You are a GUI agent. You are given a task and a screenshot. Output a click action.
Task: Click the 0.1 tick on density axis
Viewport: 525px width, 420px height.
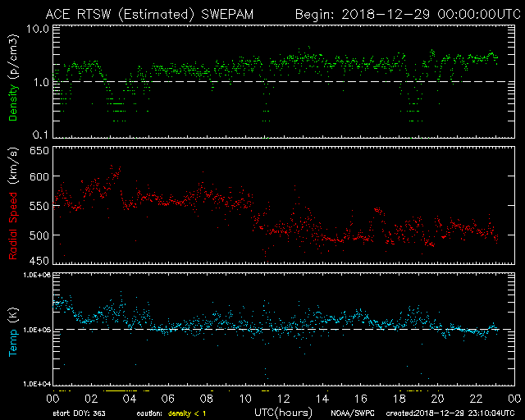[39, 135]
